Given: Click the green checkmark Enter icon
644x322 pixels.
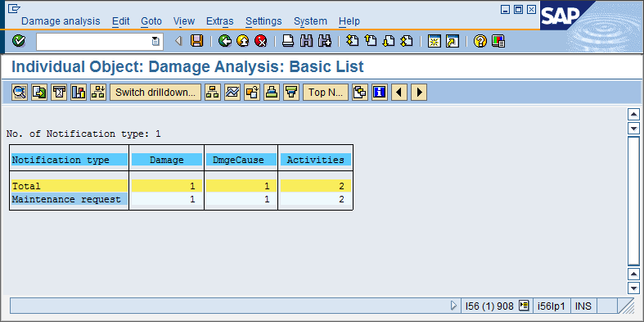Looking at the screenshot, I should pyautogui.click(x=18, y=41).
